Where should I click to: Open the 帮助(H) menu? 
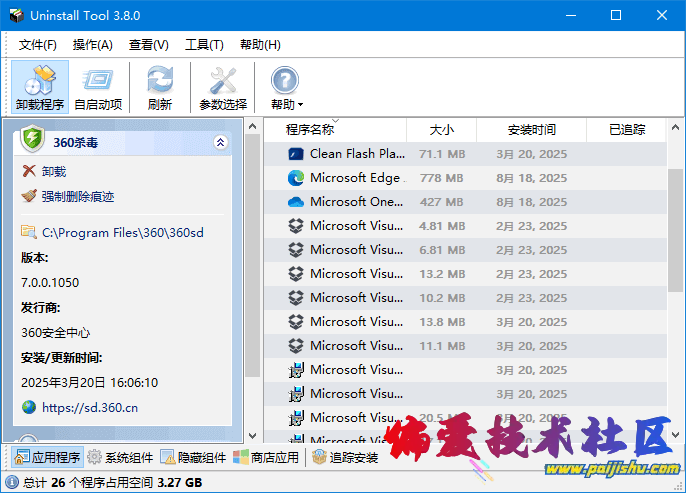click(x=260, y=45)
